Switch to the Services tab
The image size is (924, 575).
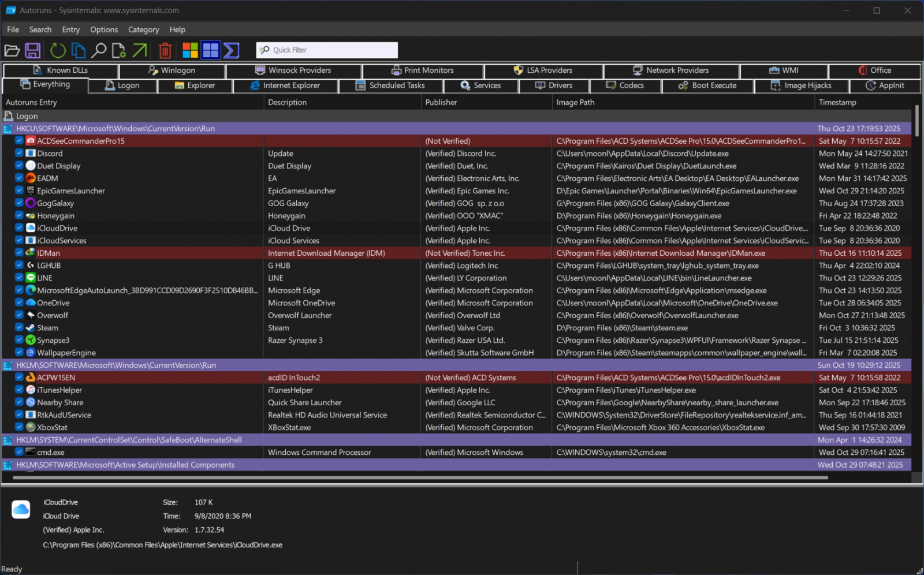pyautogui.click(x=480, y=85)
